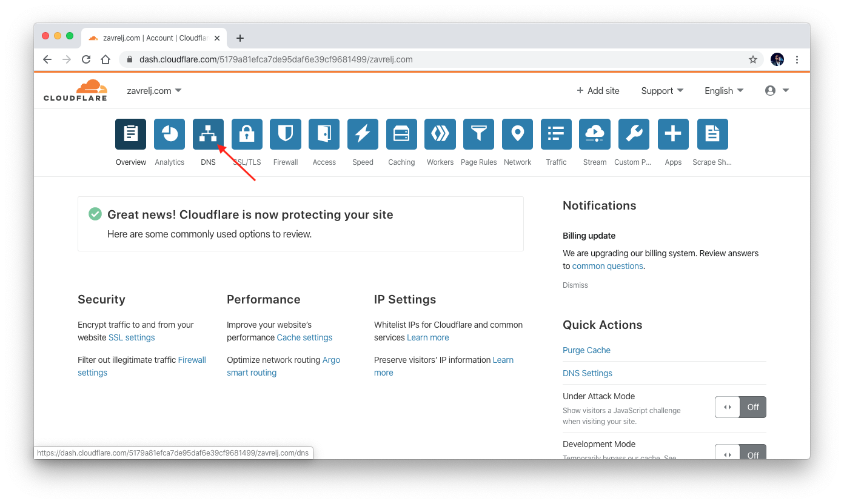Open the Network location pin icon
The height and width of the screenshot is (504, 844).
tap(517, 134)
